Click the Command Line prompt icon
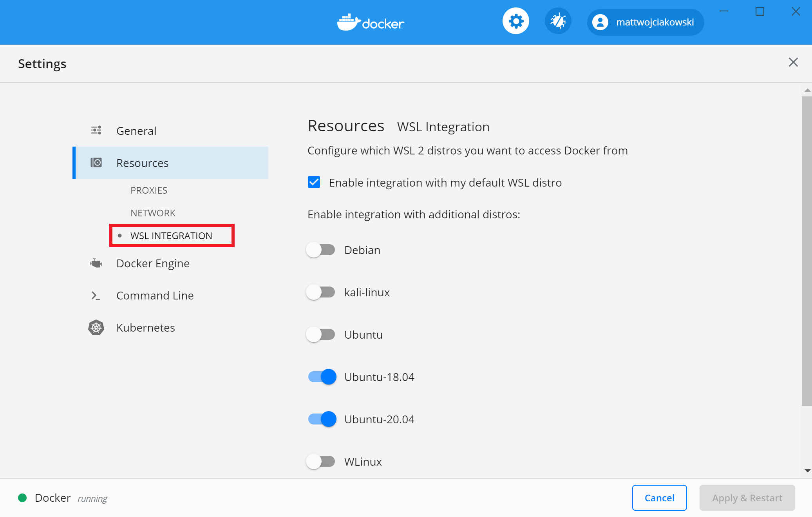The height and width of the screenshot is (517, 812). 96,296
